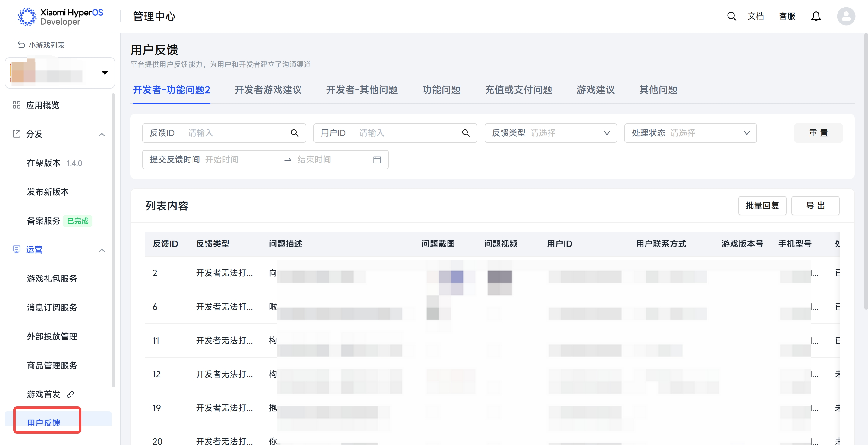The width and height of the screenshot is (868, 445).
Task: Go back to 小游戏列表
Action: [x=46, y=45]
